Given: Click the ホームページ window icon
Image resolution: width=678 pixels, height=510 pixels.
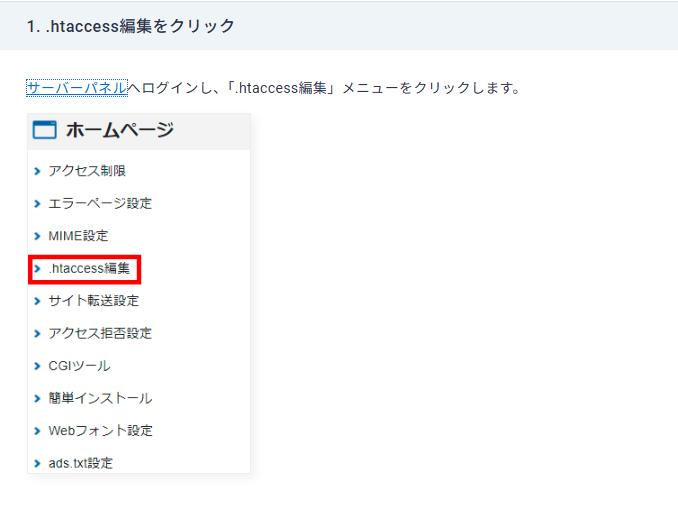Looking at the screenshot, I should 45,130.
